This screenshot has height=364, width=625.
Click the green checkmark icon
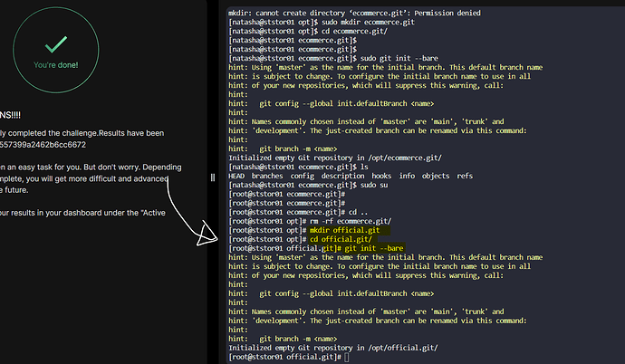pyautogui.click(x=56, y=44)
